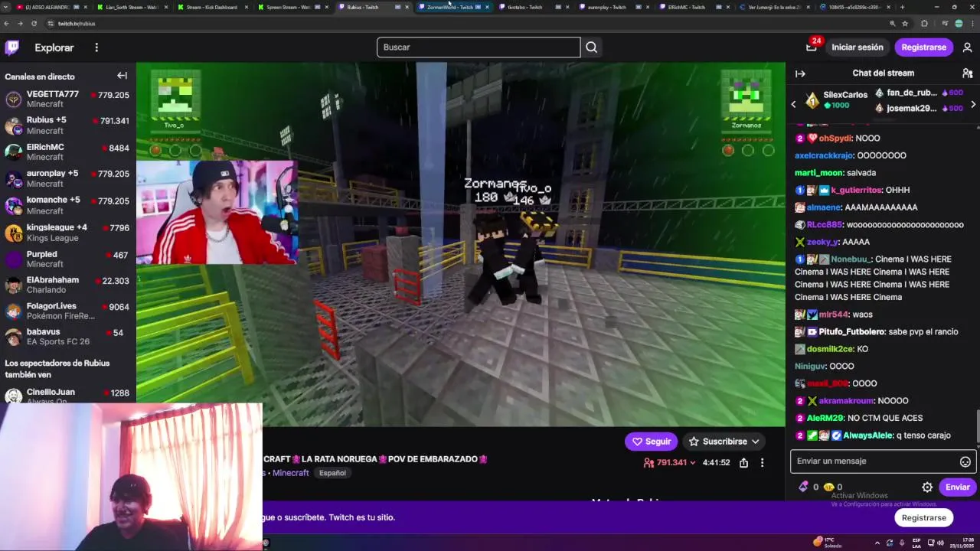Collapse the stream chat panel arrow
This screenshot has width=980, height=551.
click(800, 73)
